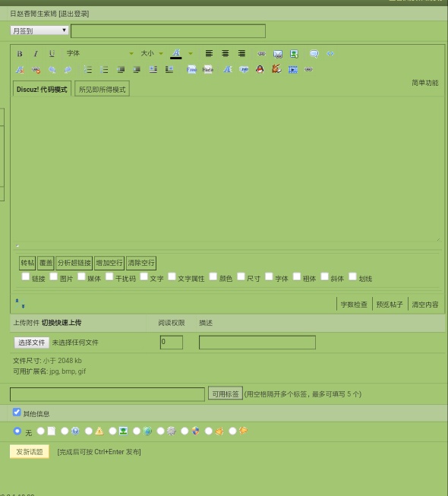Apply underline formatting
Image resolution: width=448 pixels, height=496 pixels.
click(x=52, y=53)
